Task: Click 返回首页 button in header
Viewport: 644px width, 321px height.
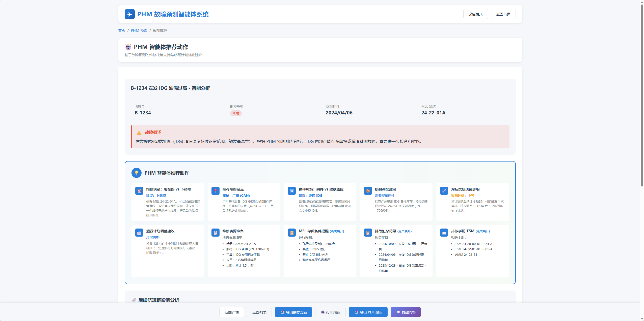Action: [503, 14]
